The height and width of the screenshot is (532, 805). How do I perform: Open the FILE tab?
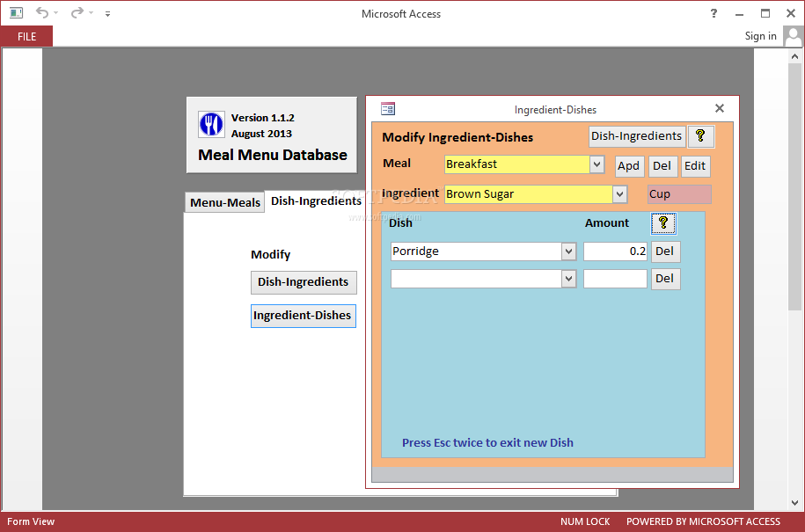pos(26,36)
